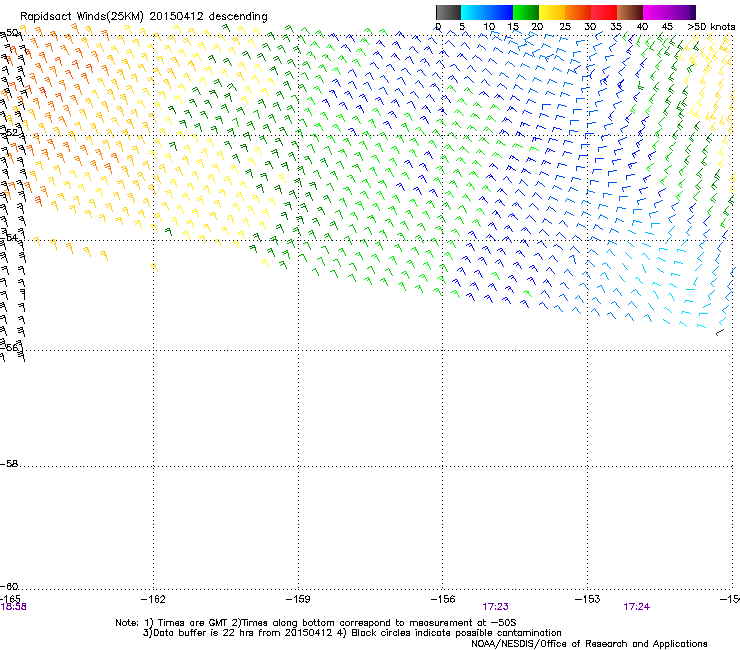Click the legend value '25'
Viewport: 740px width, 650px height.
click(564, 27)
